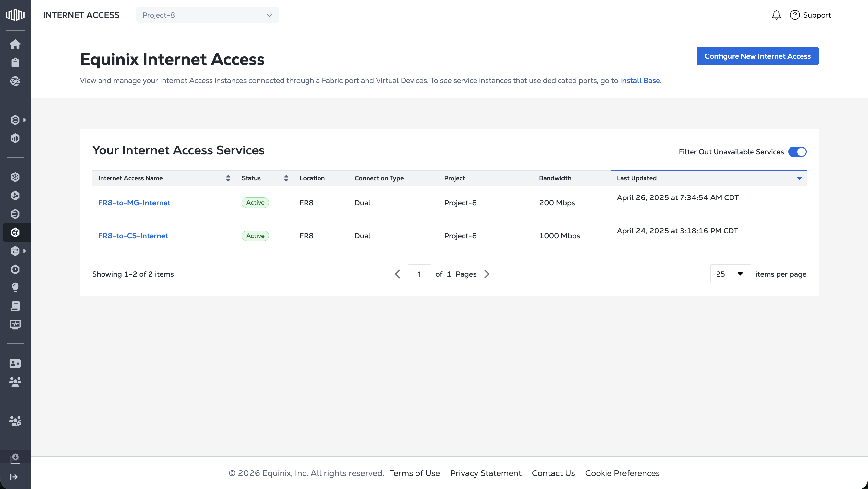Click the notifications bell icon
Image resolution: width=868 pixels, height=489 pixels.
(x=776, y=15)
